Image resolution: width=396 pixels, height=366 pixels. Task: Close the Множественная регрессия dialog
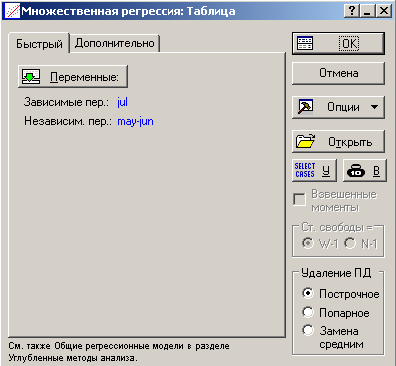(x=384, y=11)
